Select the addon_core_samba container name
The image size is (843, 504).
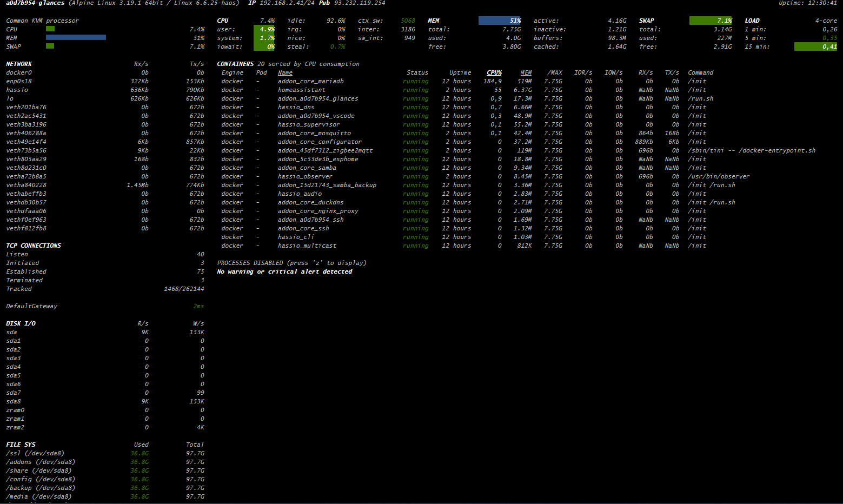pyautogui.click(x=307, y=168)
